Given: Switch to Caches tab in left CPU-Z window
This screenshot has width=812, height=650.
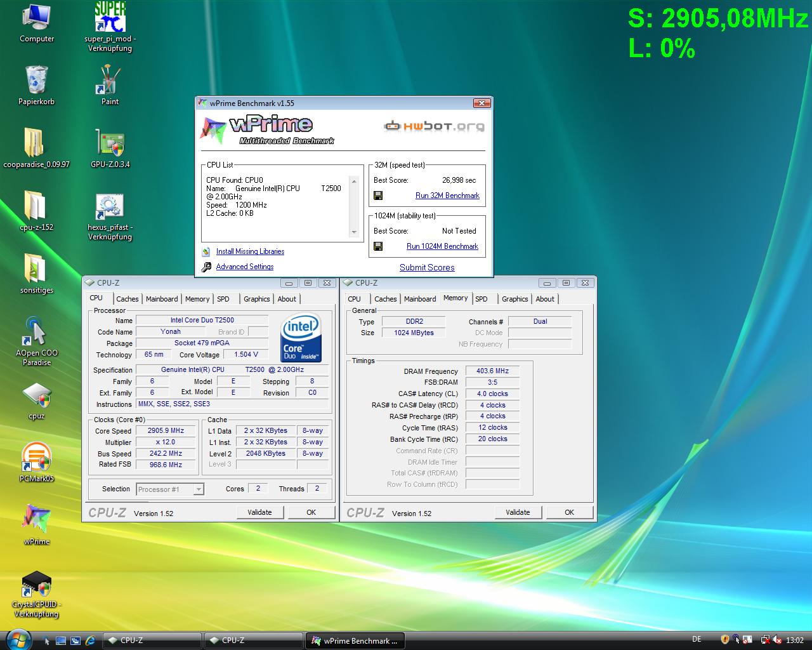Looking at the screenshot, I should pyautogui.click(x=127, y=299).
